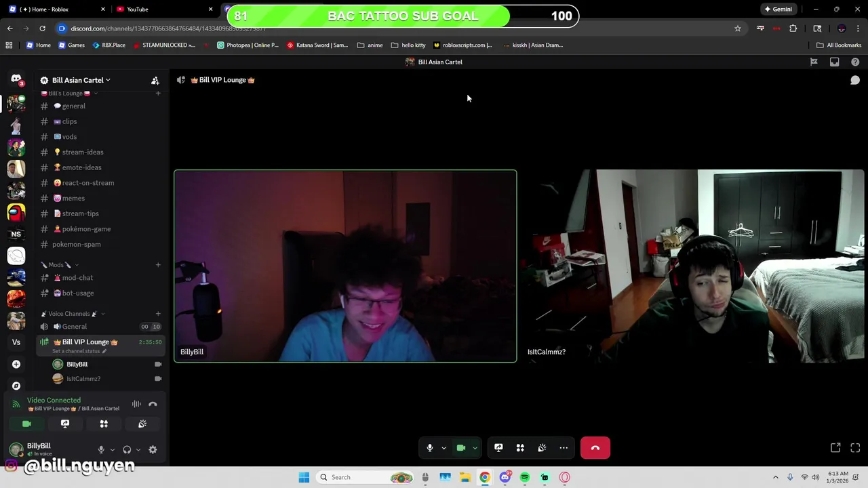Image resolution: width=868 pixels, height=488 pixels.
Task: Collapse the Bill's Lounge category
Action: point(68,94)
